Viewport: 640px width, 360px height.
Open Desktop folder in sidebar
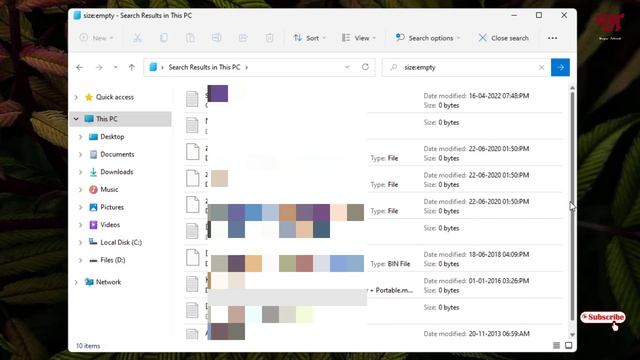pos(112,137)
